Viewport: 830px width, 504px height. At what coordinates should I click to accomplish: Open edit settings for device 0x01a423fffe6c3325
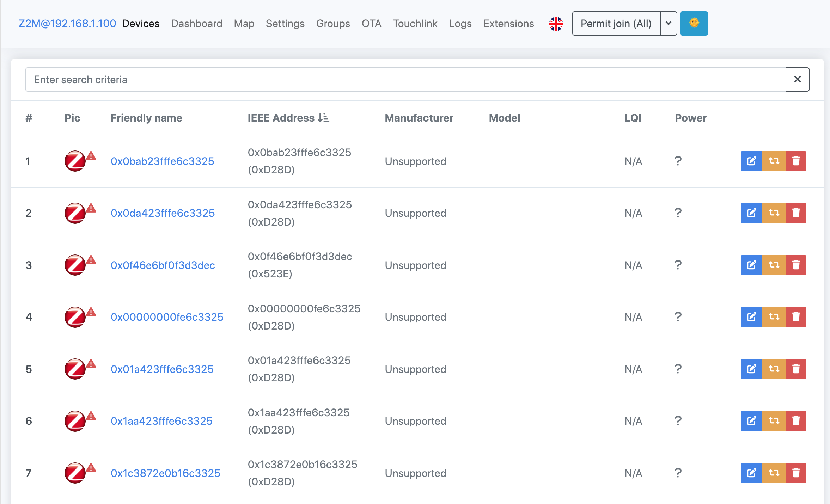(751, 369)
